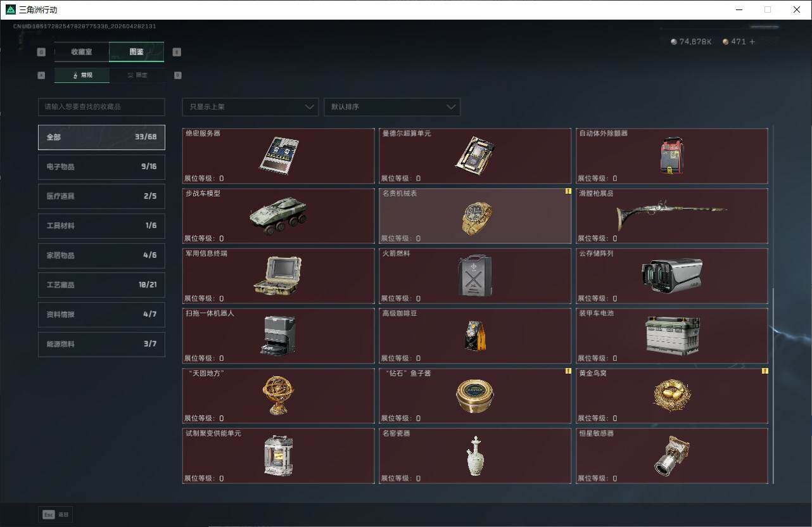Choose the 扫拖一体机器人 robot icon
812x527 pixels.
tap(277, 335)
